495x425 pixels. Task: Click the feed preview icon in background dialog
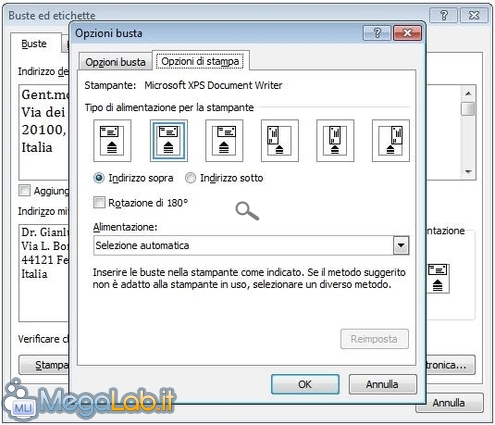point(438,279)
